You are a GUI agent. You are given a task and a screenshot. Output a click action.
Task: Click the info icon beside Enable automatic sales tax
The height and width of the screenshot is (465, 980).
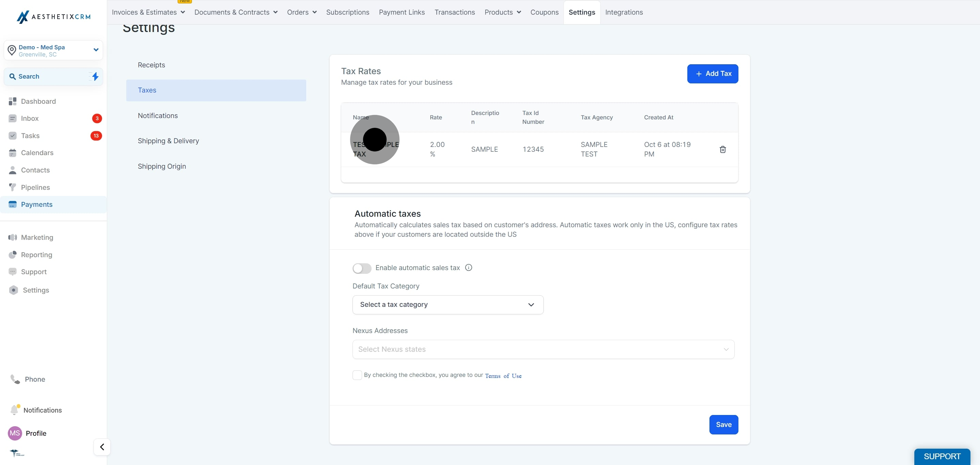(469, 268)
